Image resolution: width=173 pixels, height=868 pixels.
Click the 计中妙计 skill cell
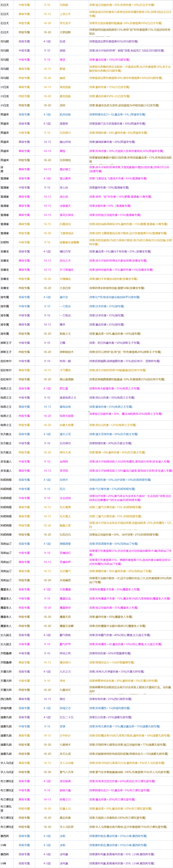click(65, 735)
